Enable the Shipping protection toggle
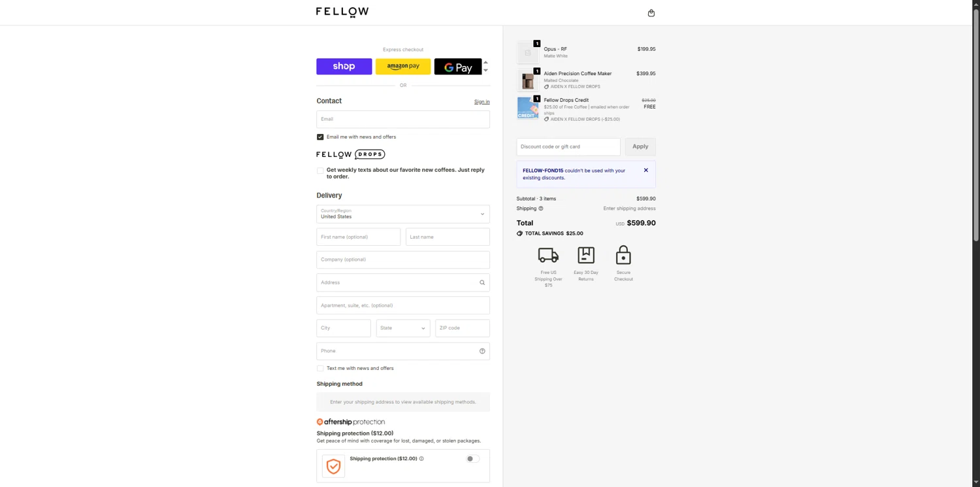This screenshot has width=980, height=487. [472, 459]
